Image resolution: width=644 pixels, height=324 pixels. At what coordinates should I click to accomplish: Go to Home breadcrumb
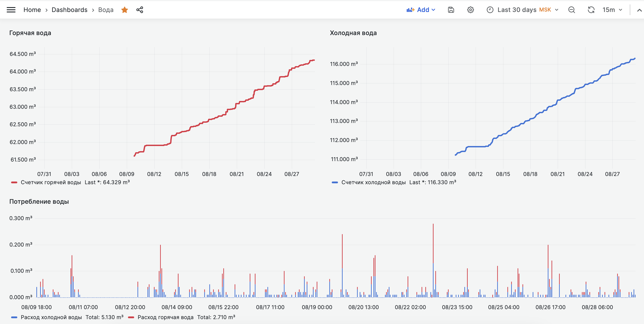coord(32,10)
